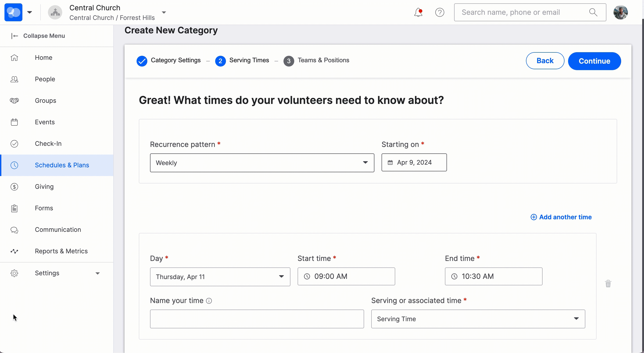The image size is (644, 353).
Task: Open notifications bell icon
Action: pos(418,12)
